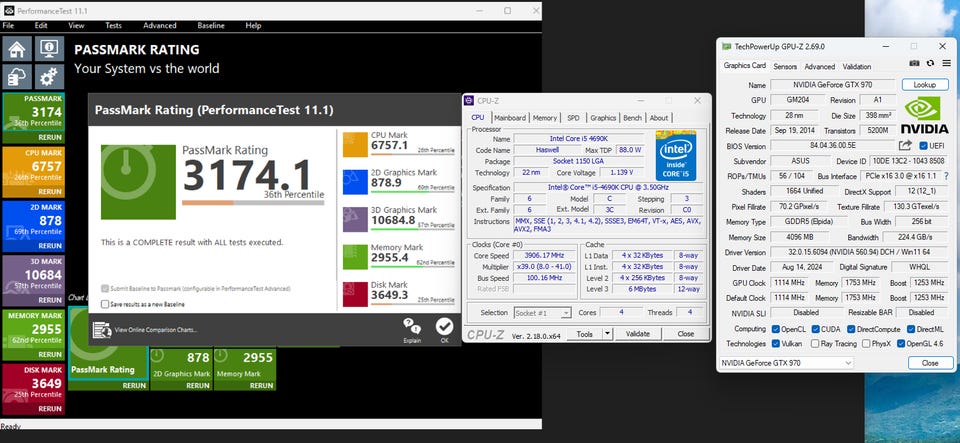This screenshot has width=960, height=443.
Task: Click the purple 3D Graphics Mark icon
Action: pyautogui.click(x=355, y=219)
